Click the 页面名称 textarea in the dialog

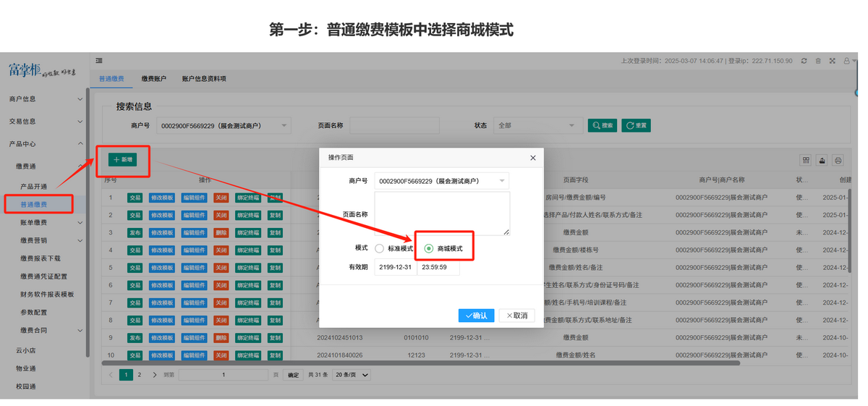[x=442, y=213]
